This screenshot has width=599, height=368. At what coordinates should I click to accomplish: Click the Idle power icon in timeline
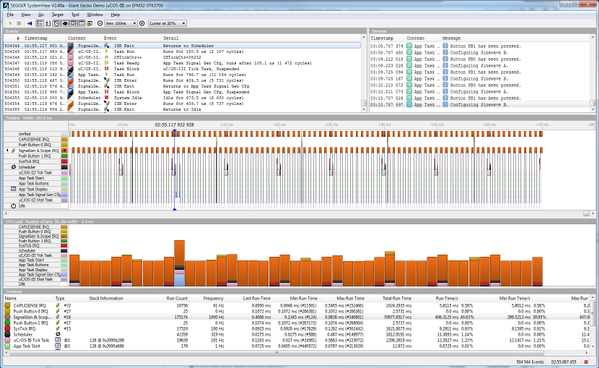click(x=13, y=206)
